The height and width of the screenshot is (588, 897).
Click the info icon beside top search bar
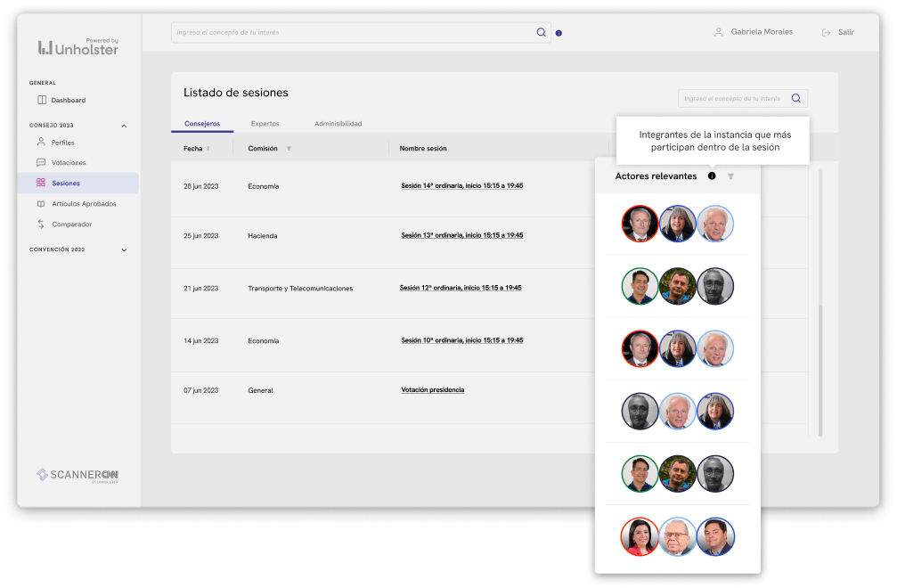point(559,33)
